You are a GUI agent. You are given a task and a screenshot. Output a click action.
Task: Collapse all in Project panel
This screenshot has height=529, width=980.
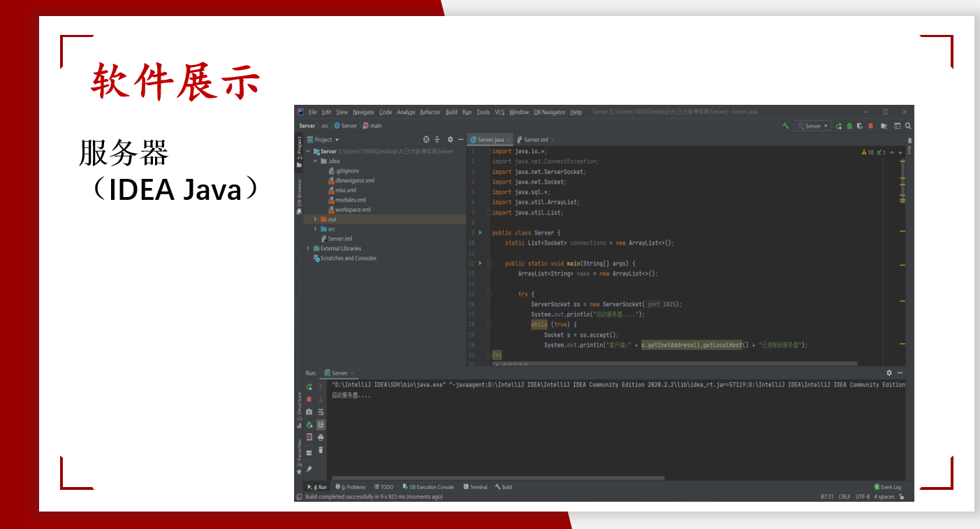[x=437, y=139]
